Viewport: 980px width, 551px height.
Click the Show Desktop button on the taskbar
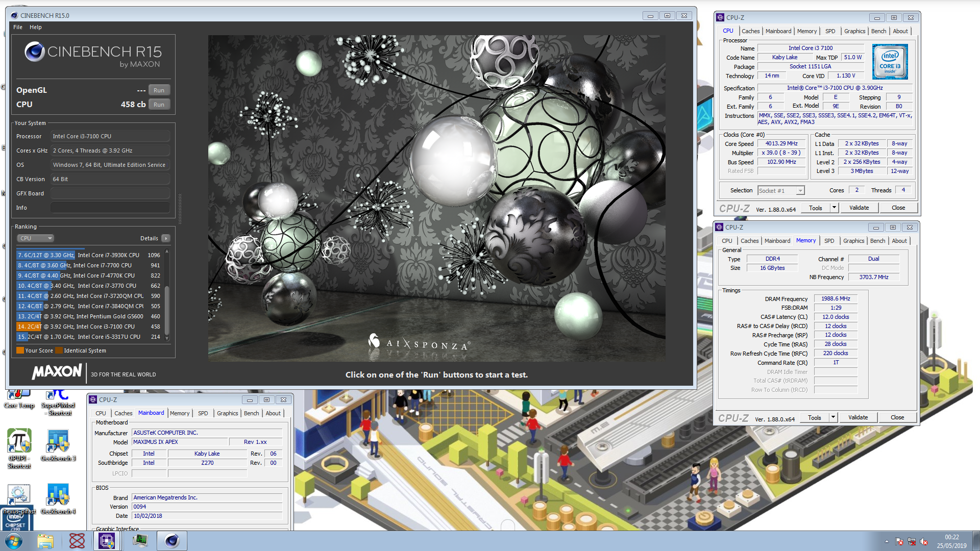click(976, 541)
